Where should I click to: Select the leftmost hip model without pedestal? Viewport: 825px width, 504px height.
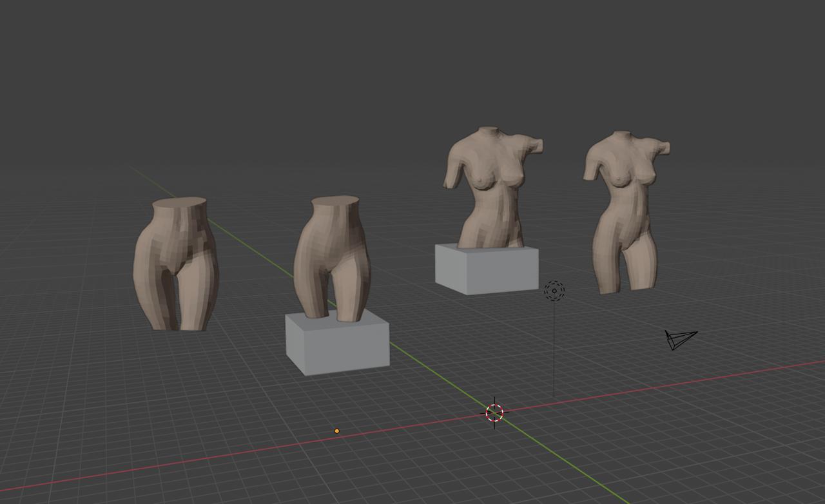[176, 271]
